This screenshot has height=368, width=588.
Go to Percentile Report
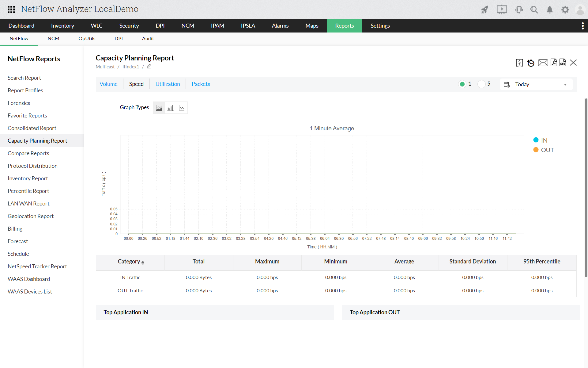tap(28, 191)
